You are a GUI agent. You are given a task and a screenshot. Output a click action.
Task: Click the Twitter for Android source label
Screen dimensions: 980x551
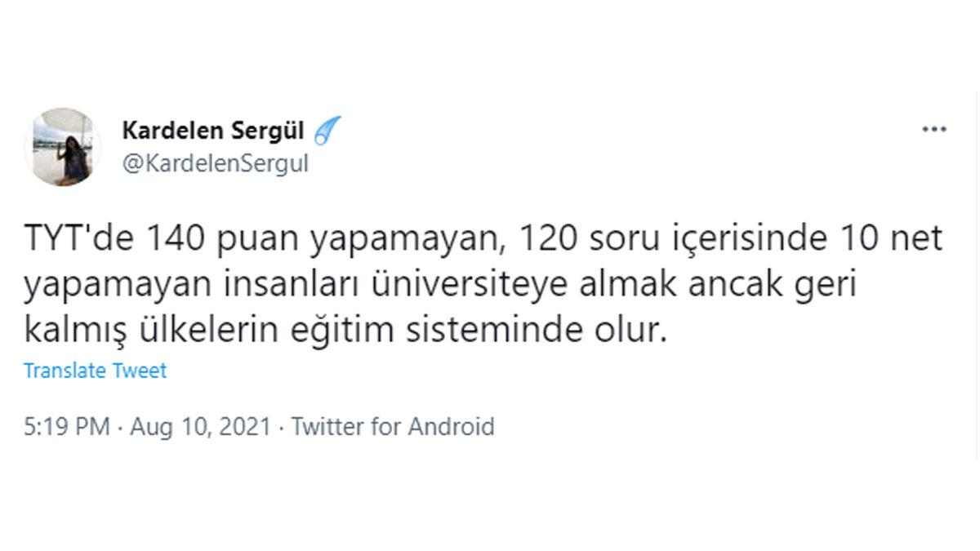point(394,426)
